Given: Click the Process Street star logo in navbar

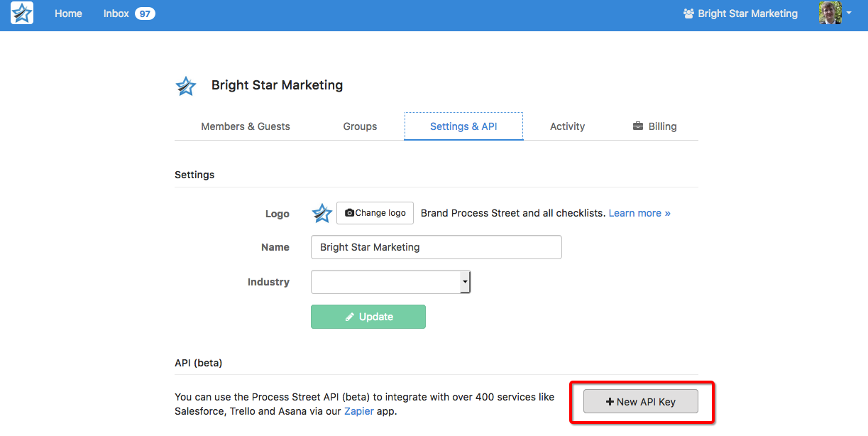Looking at the screenshot, I should click(22, 13).
